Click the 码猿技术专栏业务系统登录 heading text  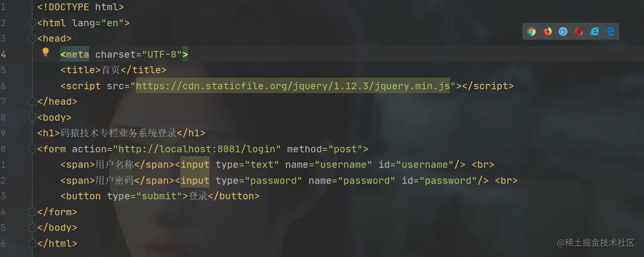tap(118, 133)
